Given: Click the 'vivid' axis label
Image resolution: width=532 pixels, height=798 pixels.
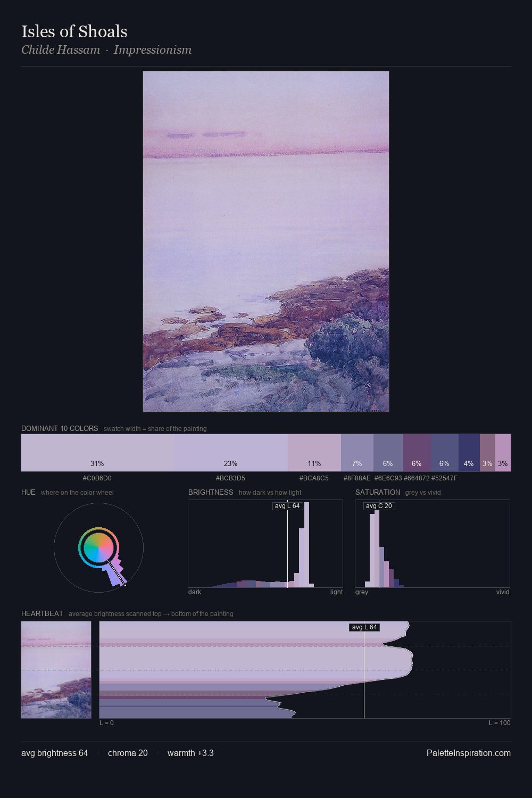Looking at the screenshot, I should [503, 592].
